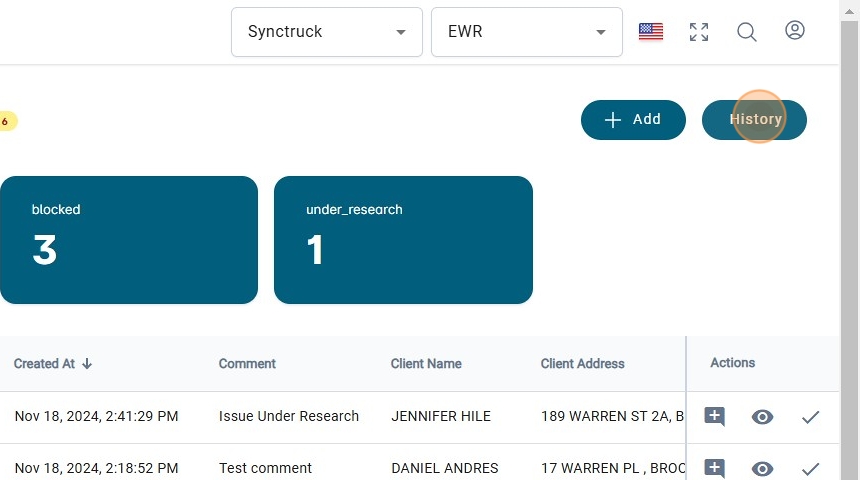Expand the EWR station dropdown
Screen dimensions: 860x480
point(527,32)
